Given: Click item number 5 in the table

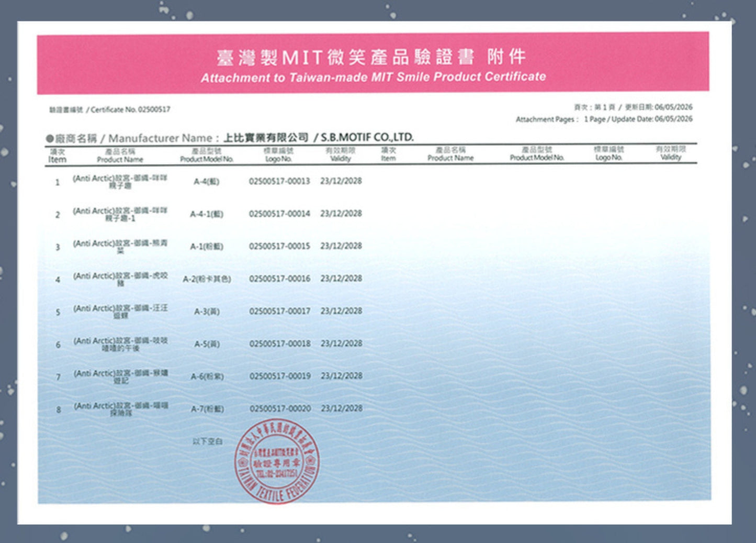Looking at the screenshot, I should tap(58, 312).
